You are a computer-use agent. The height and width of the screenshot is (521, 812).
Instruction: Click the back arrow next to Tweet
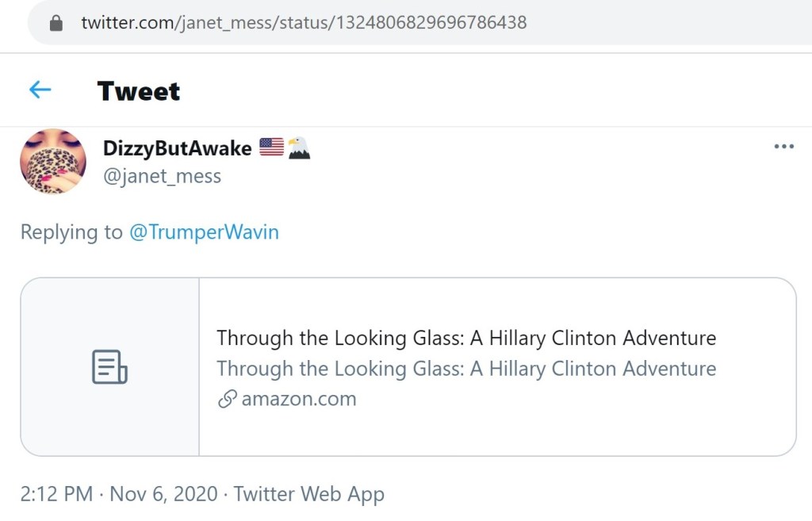pos(40,90)
